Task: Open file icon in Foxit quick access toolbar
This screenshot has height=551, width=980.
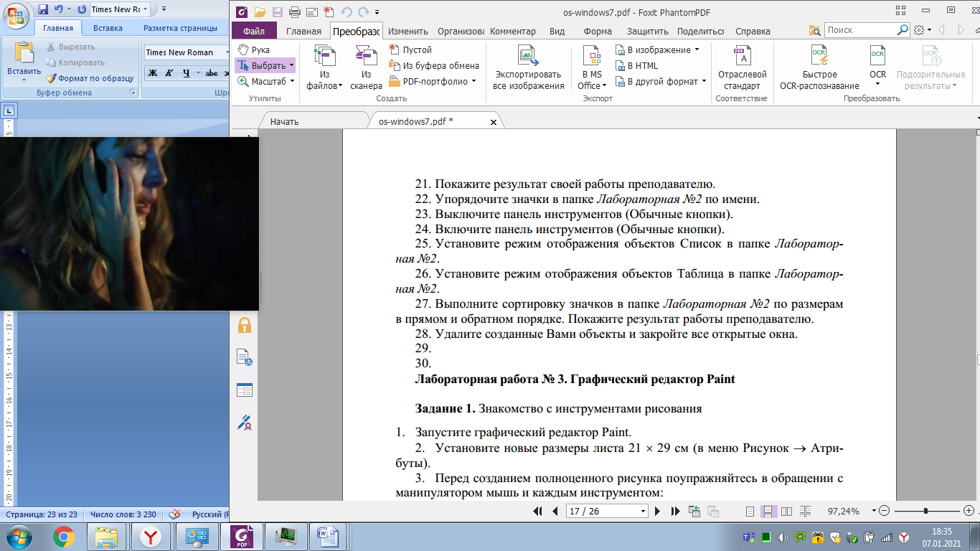Action: 260,11
